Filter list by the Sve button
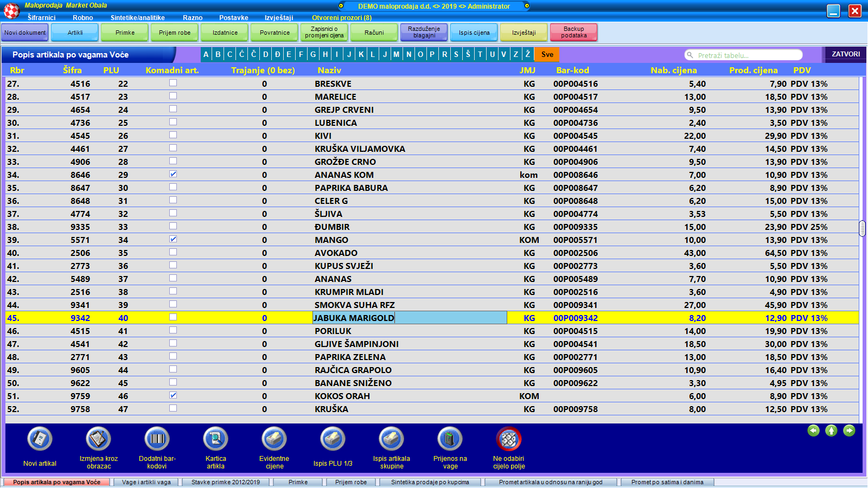868x488 pixels. 547,55
